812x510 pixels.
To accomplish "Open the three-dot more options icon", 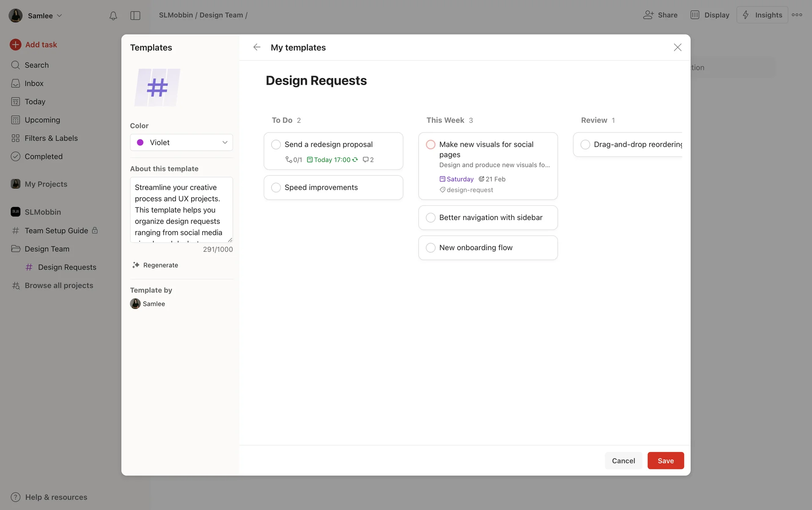I will point(797,15).
